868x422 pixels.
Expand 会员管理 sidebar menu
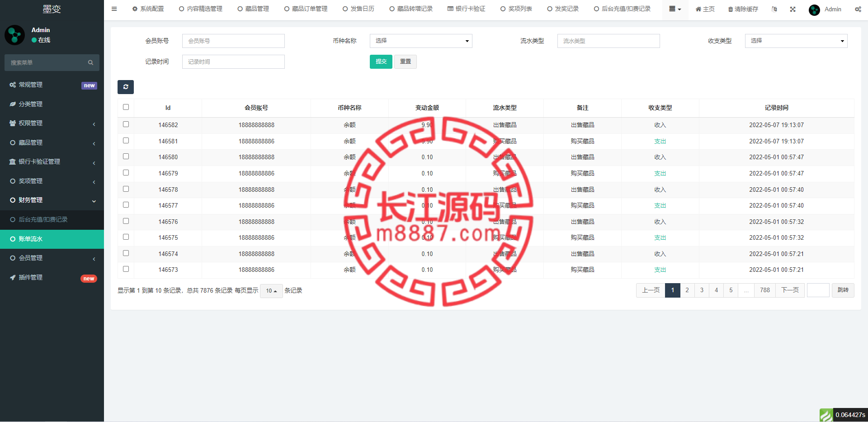tap(52, 258)
